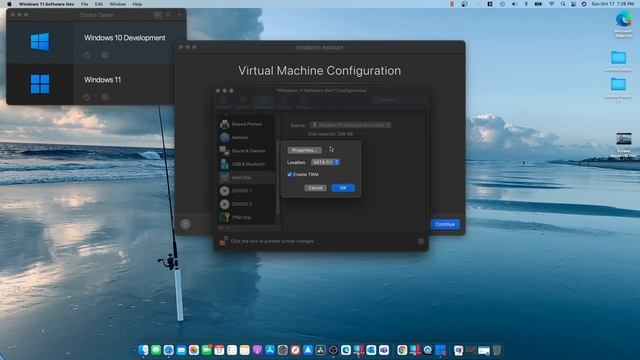Click the plus button in Control Center

pyautogui.click(x=180, y=15)
